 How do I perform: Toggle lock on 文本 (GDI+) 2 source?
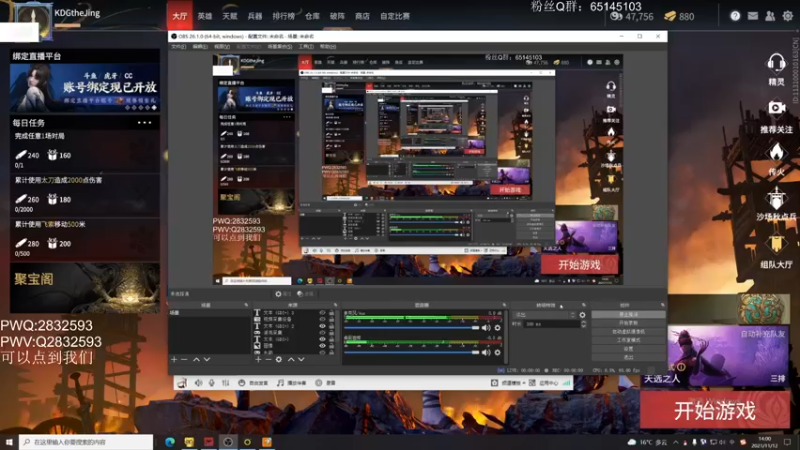tap(331, 326)
